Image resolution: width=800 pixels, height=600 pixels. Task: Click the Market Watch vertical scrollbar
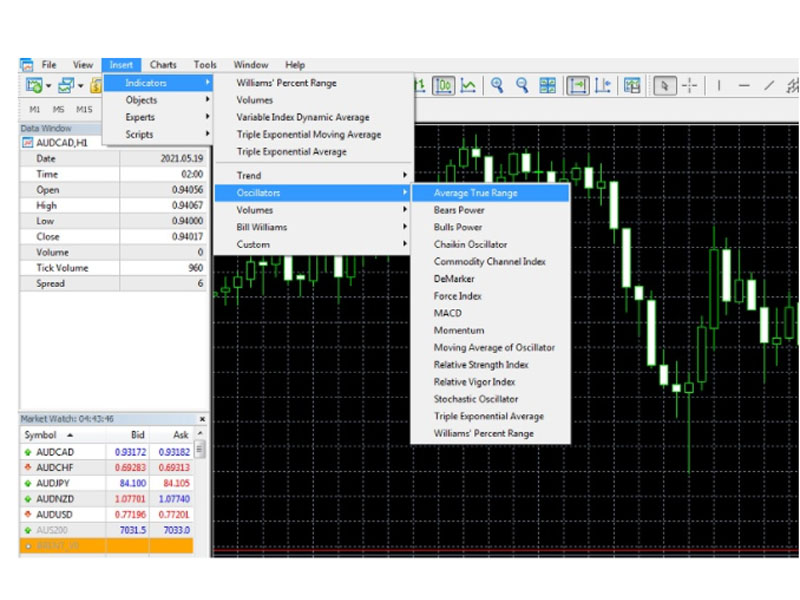click(x=200, y=450)
